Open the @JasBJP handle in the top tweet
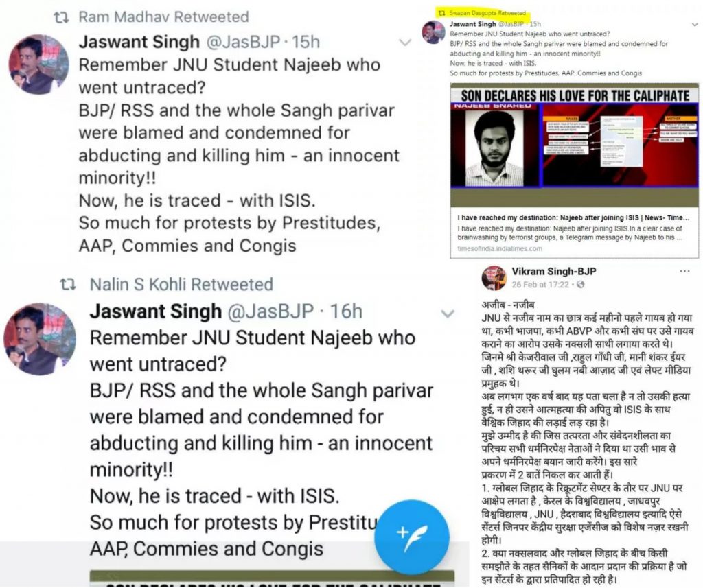 click(243, 42)
